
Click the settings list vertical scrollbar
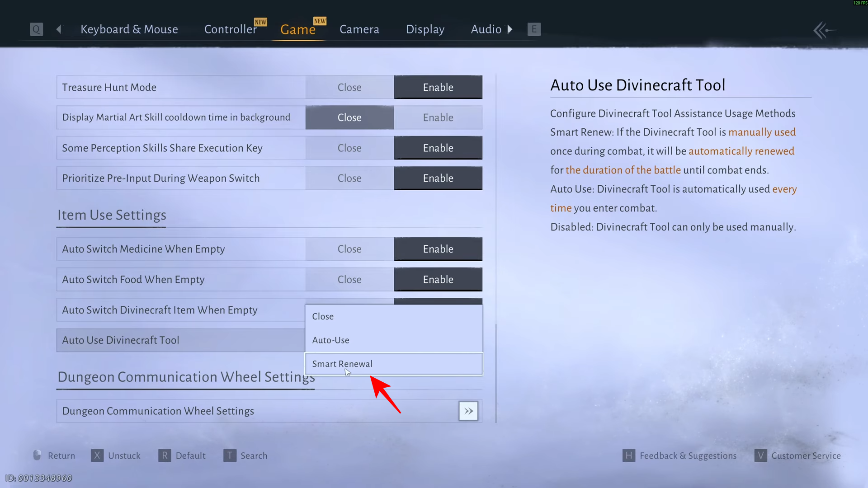tap(496, 373)
